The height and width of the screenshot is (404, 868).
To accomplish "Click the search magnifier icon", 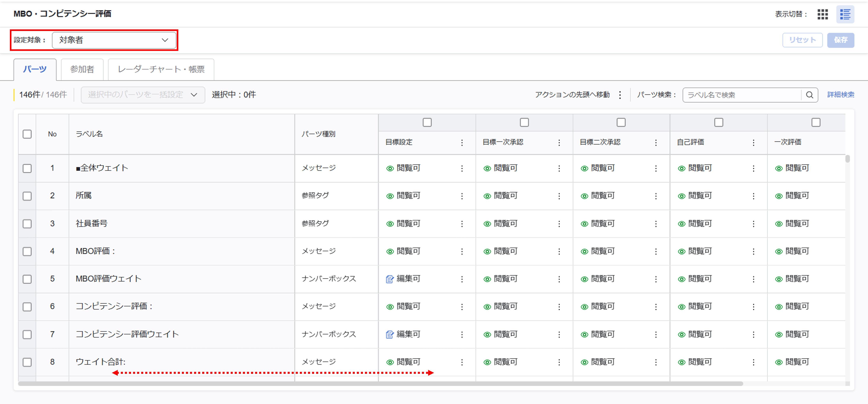I will click(x=809, y=95).
